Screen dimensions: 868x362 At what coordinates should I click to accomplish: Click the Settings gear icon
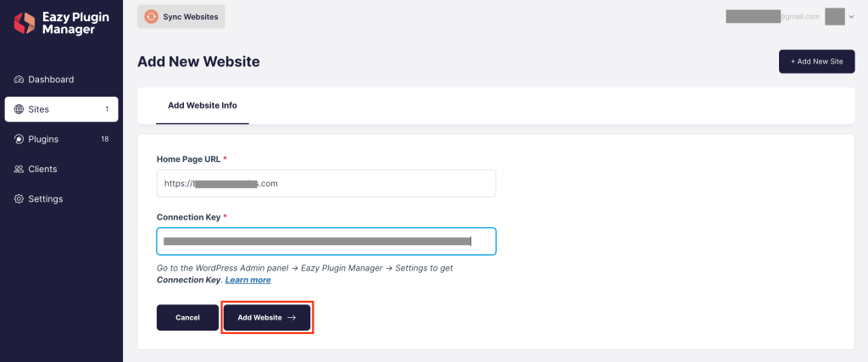[19, 198]
